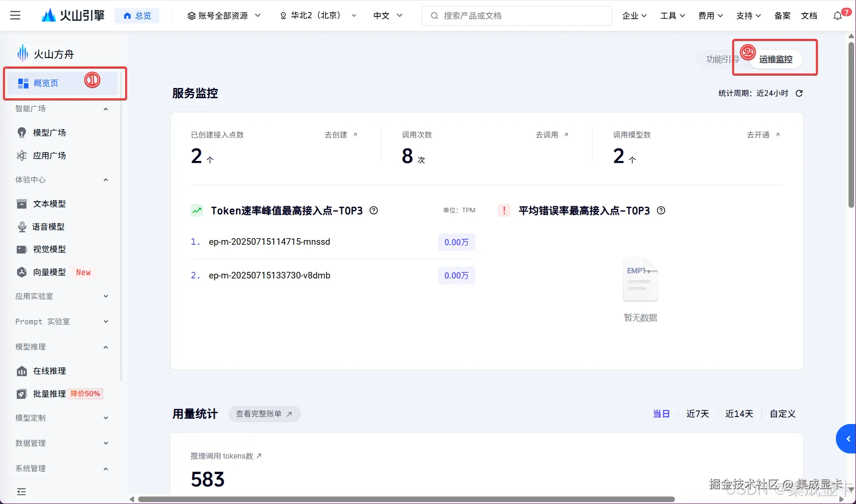Open the 中文 language dropdown
Screen dimensions: 856x504
point(388,15)
